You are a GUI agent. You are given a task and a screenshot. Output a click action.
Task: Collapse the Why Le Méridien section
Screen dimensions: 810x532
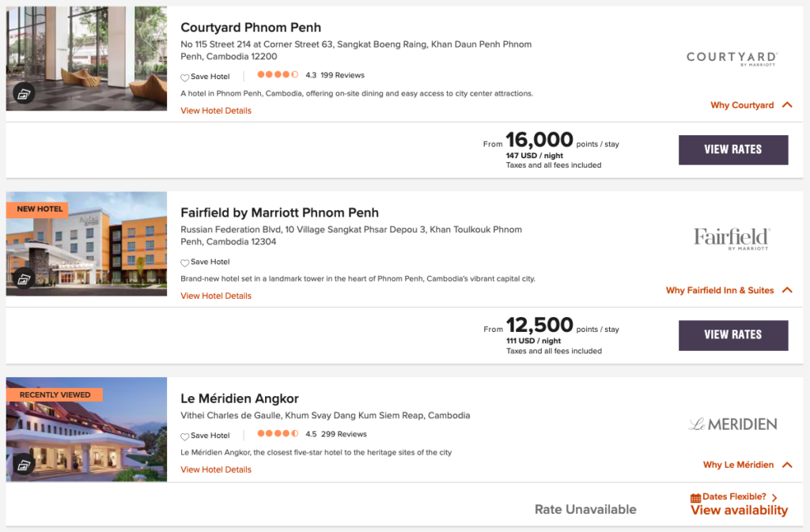pyautogui.click(x=786, y=465)
